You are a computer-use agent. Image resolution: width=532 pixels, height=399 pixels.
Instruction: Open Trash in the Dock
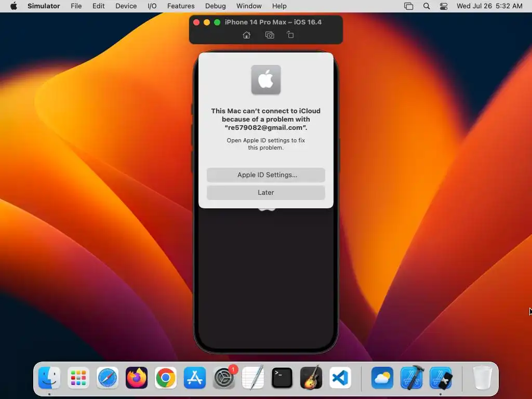point(483,378)
